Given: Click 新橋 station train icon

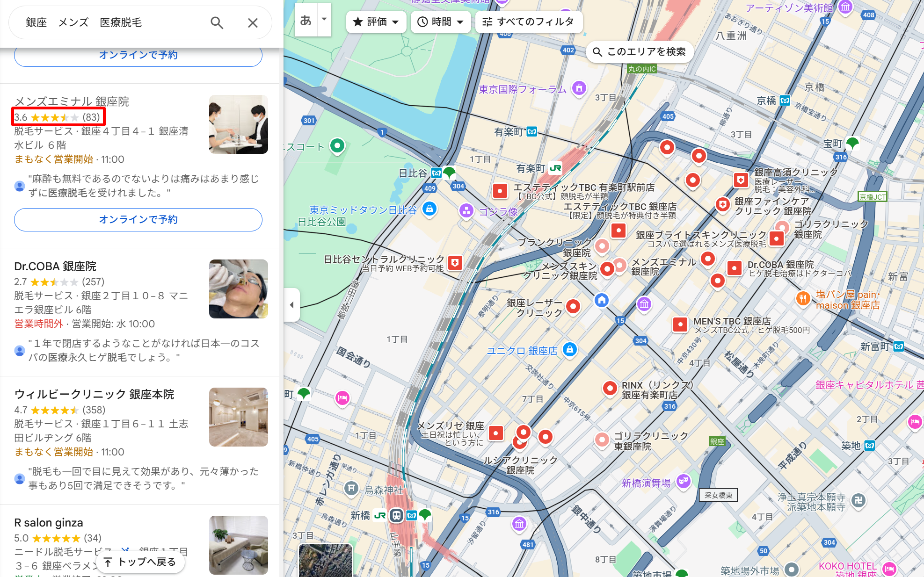Looking at the screenshot, I should (x=396, y=516).
